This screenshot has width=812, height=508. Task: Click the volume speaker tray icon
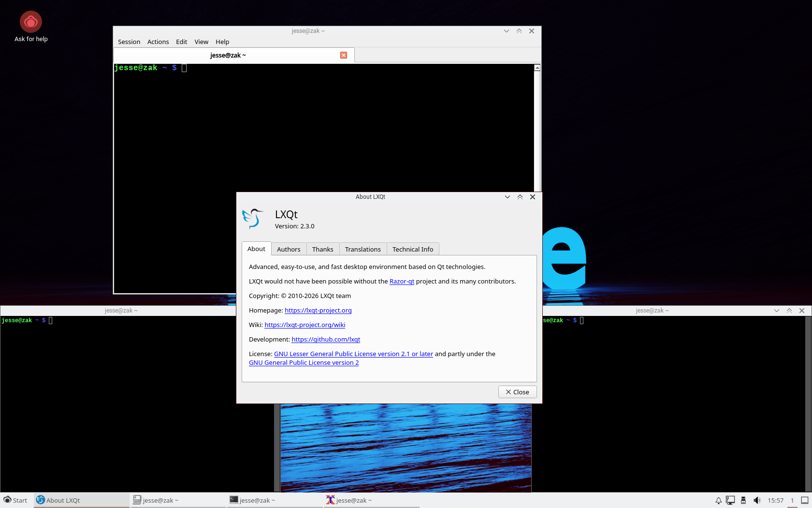click(x=757, y=500)
